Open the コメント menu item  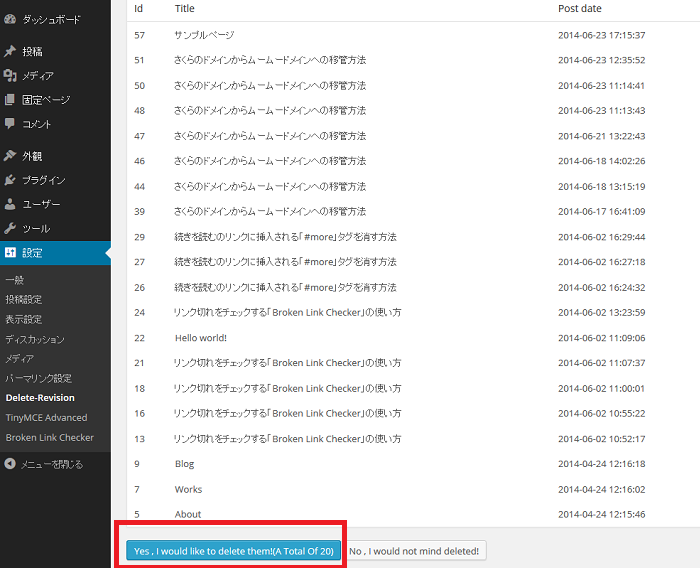click(x=37, y=124)
